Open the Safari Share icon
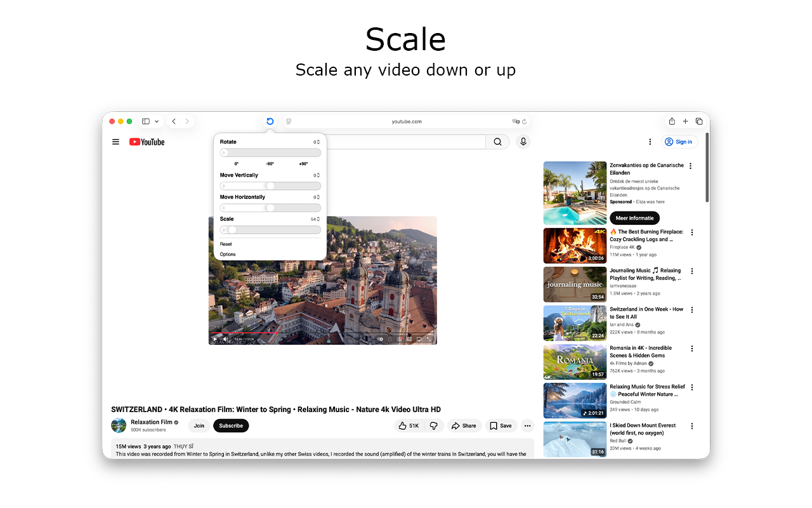Viewport: 812px width, 508px height. 672,121
